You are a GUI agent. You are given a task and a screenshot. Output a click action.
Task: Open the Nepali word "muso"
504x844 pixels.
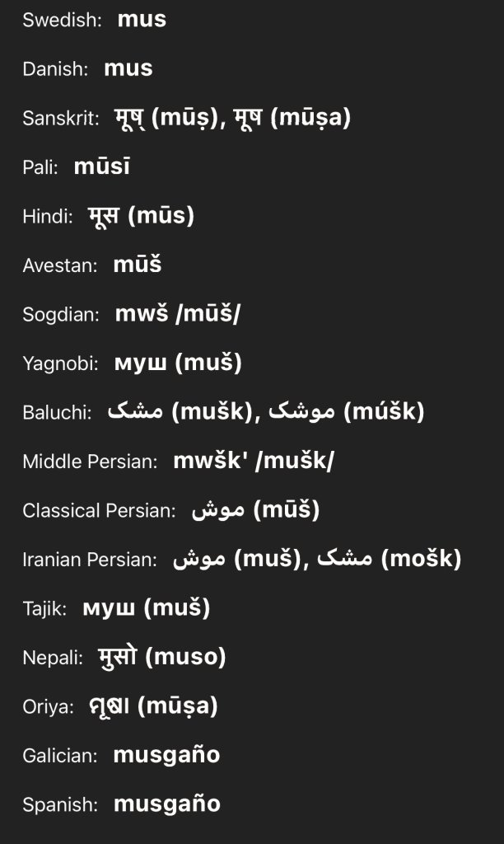(x=117, y=657)
